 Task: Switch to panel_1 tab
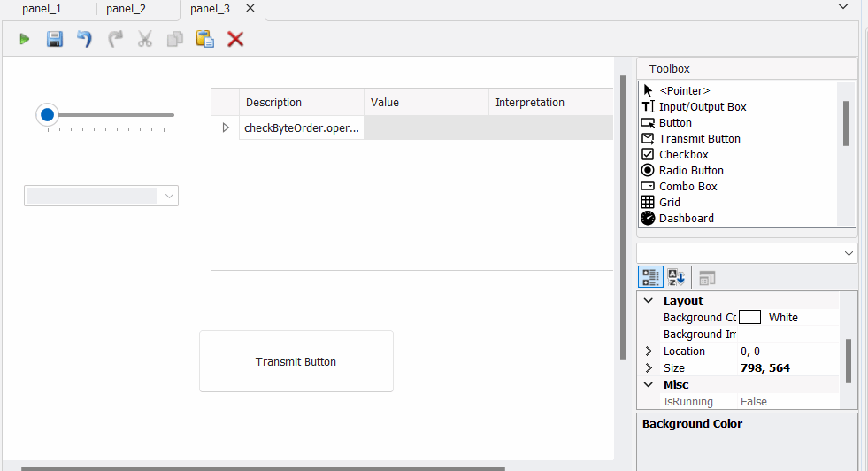pos(42,9)
